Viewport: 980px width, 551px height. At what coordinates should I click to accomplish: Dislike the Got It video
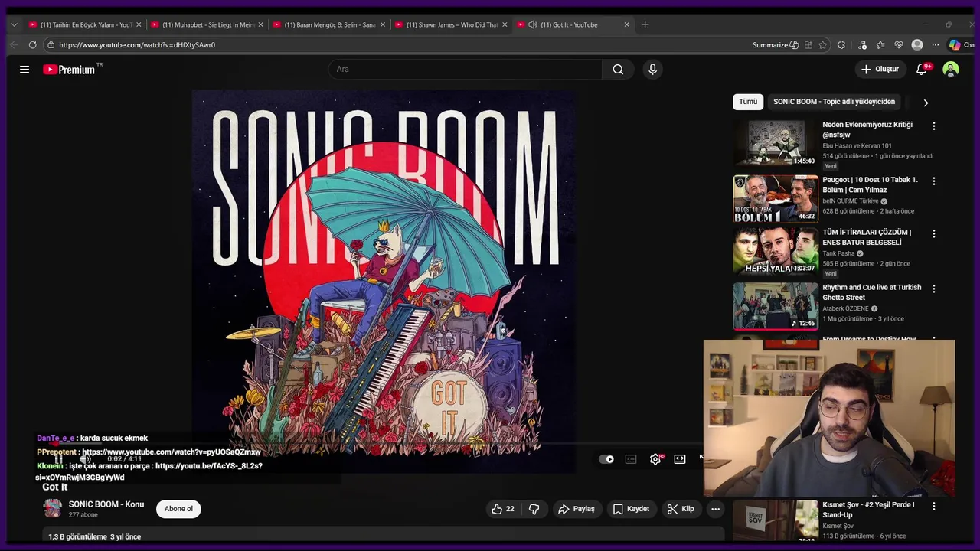(x=534, y=509)
